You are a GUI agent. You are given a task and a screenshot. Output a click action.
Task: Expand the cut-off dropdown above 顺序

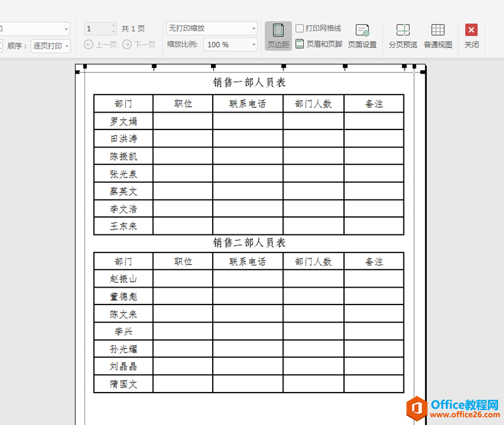(66, 29)
